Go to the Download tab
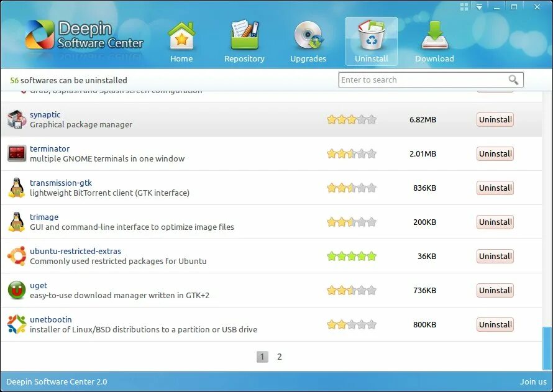The height and width of the screenshot is (392, 553). [x=434, y=42]
